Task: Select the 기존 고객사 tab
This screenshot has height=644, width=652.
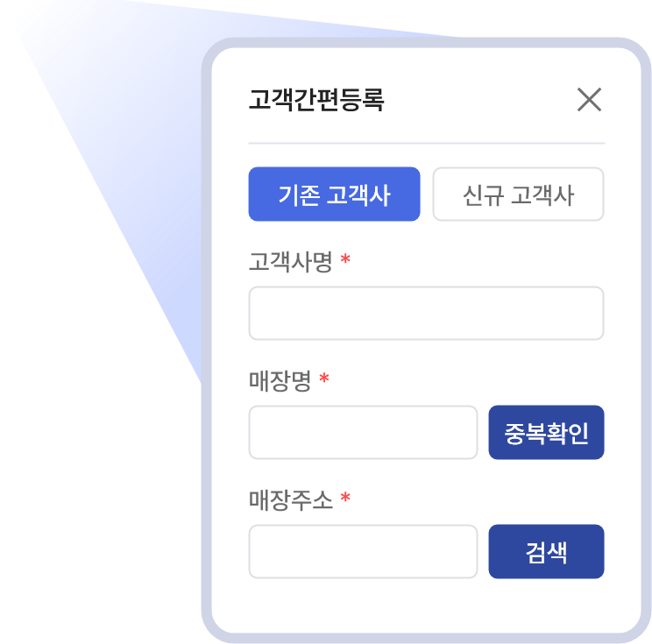Action: [x=334, y=194]
